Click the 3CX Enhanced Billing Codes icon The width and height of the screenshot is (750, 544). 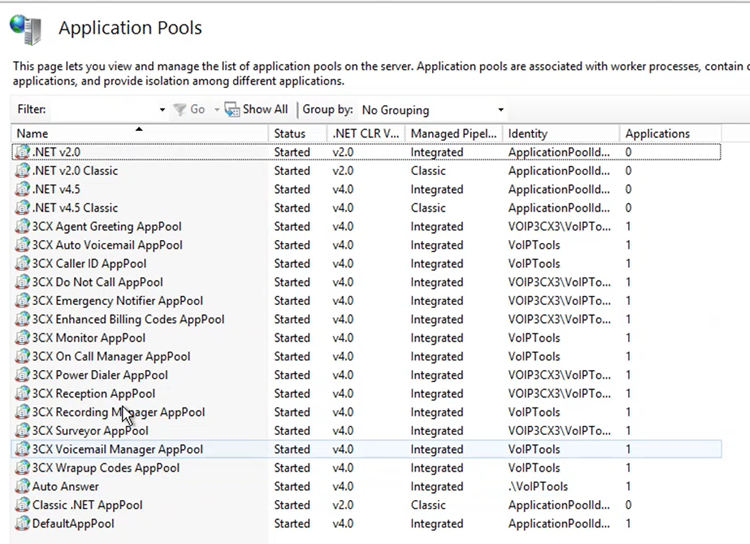(22, 319)
